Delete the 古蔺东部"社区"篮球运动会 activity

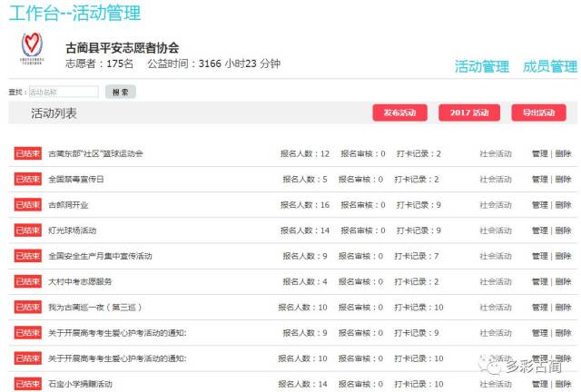(x=563, y=153)
